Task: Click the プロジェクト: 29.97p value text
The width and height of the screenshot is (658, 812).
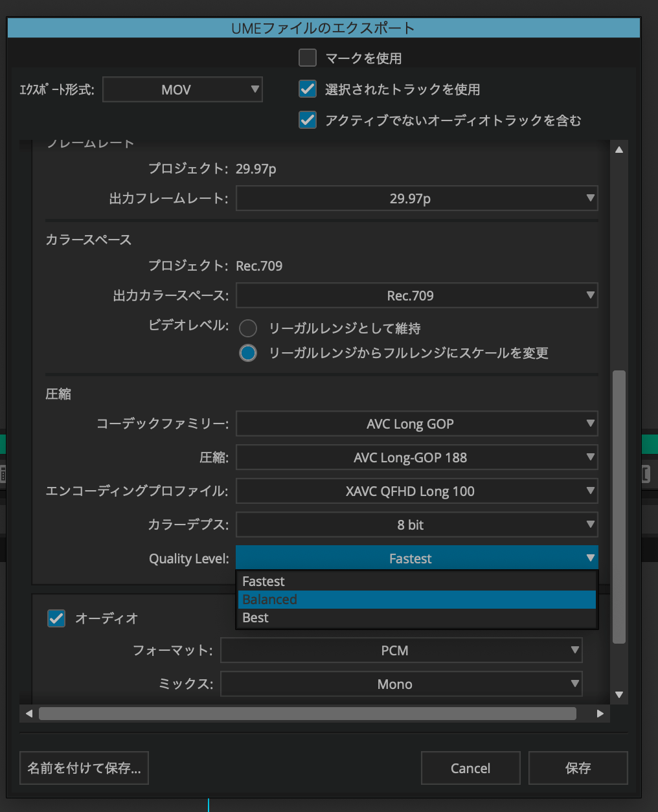Action: pyautogui.click(x=256, y=169)
